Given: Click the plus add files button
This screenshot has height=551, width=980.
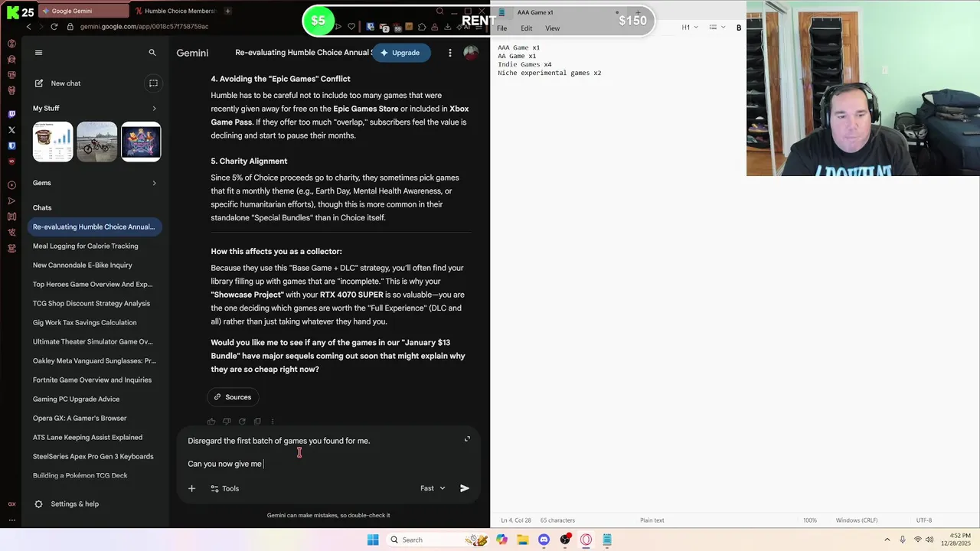Looking at the screenshot, I should 192,488.
